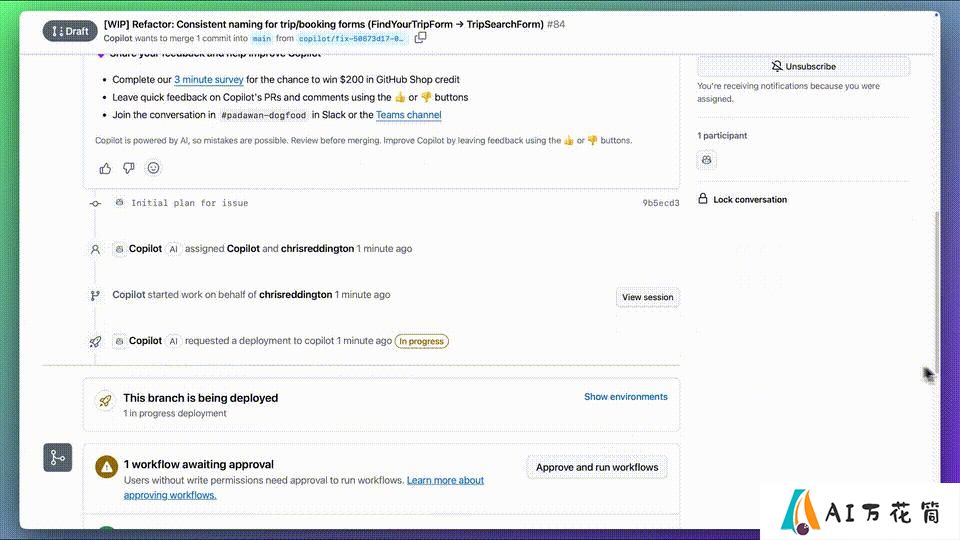Open commit hash 9b5ecd3
960x540 pixels.
(x=661, y=203)
